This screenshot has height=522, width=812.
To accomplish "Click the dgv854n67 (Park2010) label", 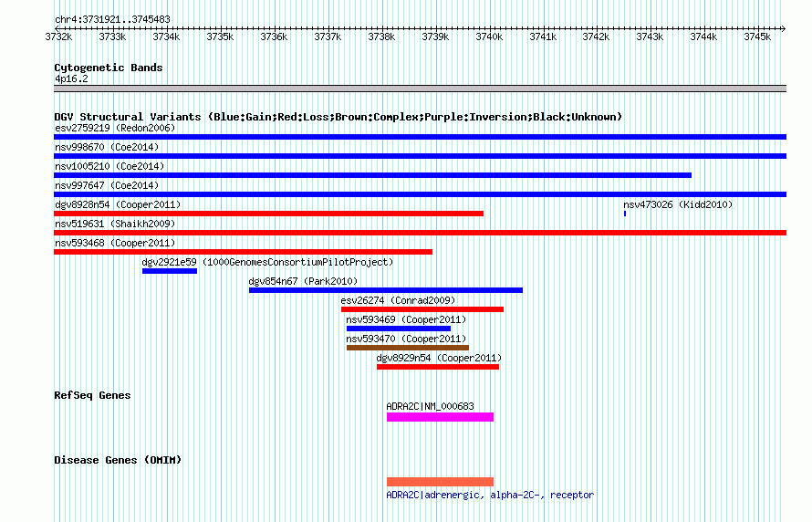I will 303,281.
